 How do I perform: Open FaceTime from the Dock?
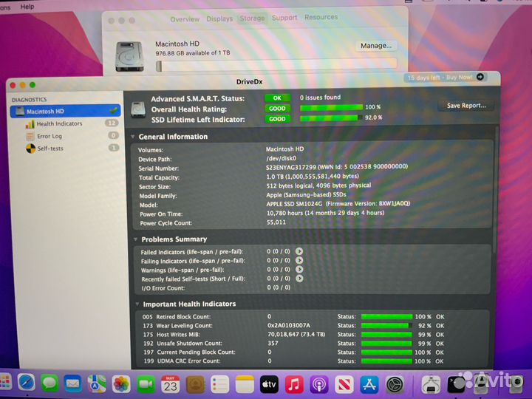(x=146, y=384)
